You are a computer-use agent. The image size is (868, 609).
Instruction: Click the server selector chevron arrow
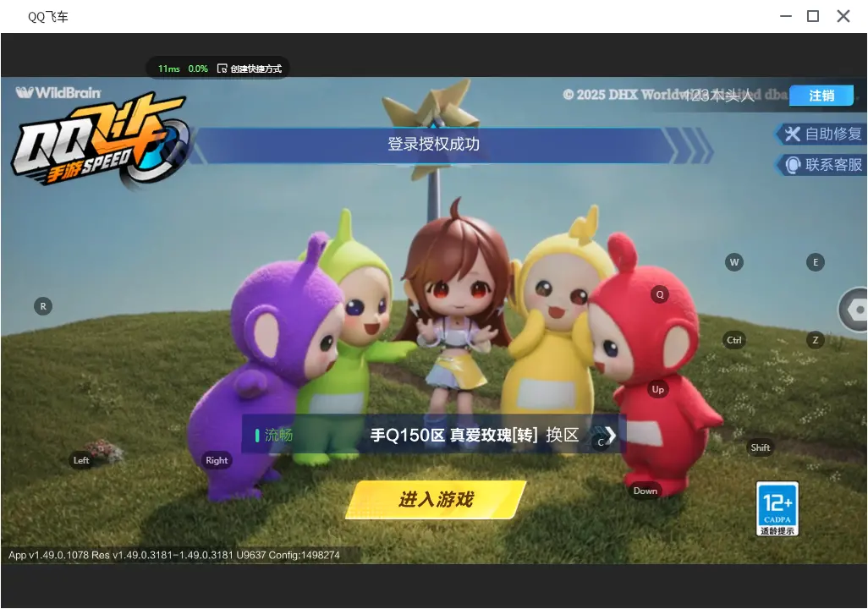point(610,435)
